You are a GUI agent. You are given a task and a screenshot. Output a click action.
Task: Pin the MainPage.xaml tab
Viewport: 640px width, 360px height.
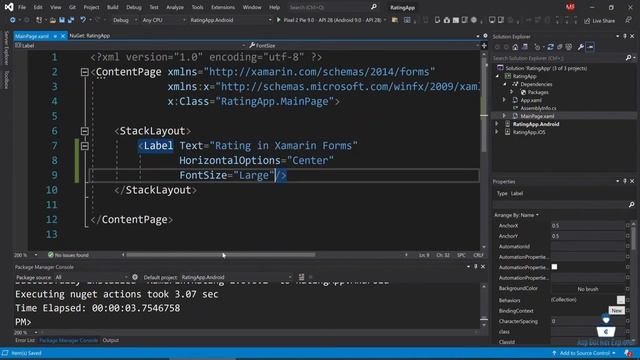pos(55,36)
